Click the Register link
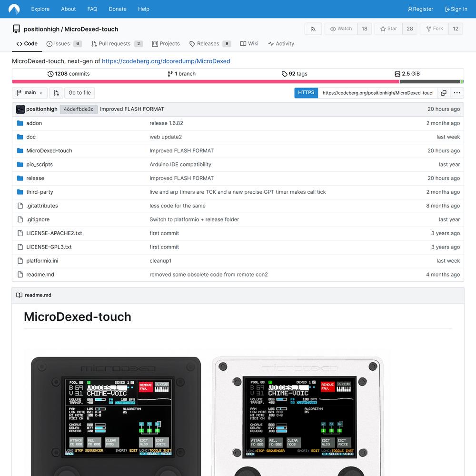The height and width of the screenshot is (476, 476). point(420,9)
